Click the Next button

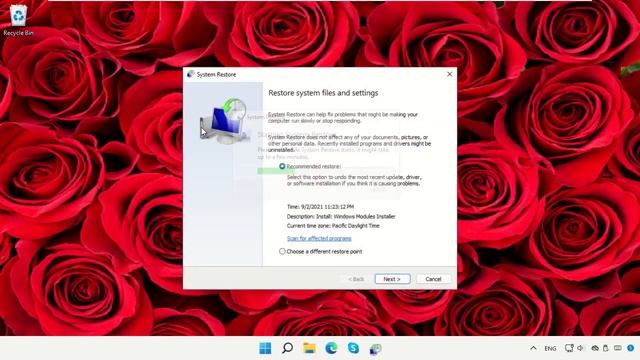(x=392, y=279)
